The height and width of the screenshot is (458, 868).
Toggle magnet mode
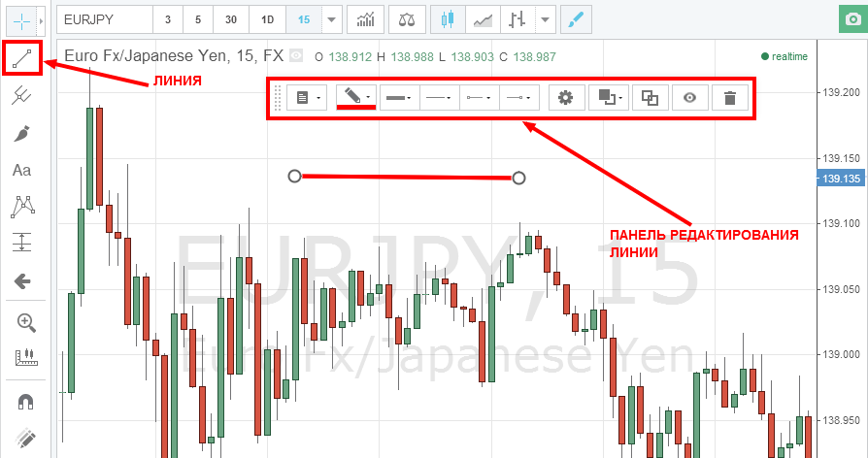point(26,401)
